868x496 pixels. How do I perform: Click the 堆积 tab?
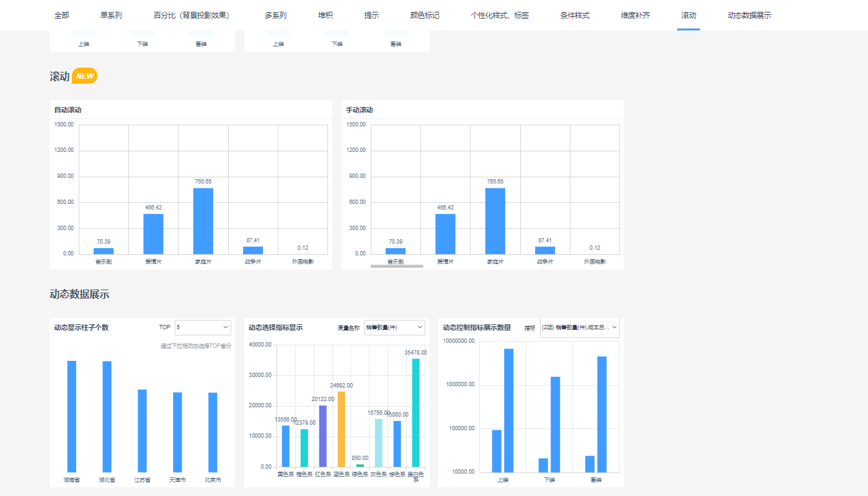tap(325, 15)
